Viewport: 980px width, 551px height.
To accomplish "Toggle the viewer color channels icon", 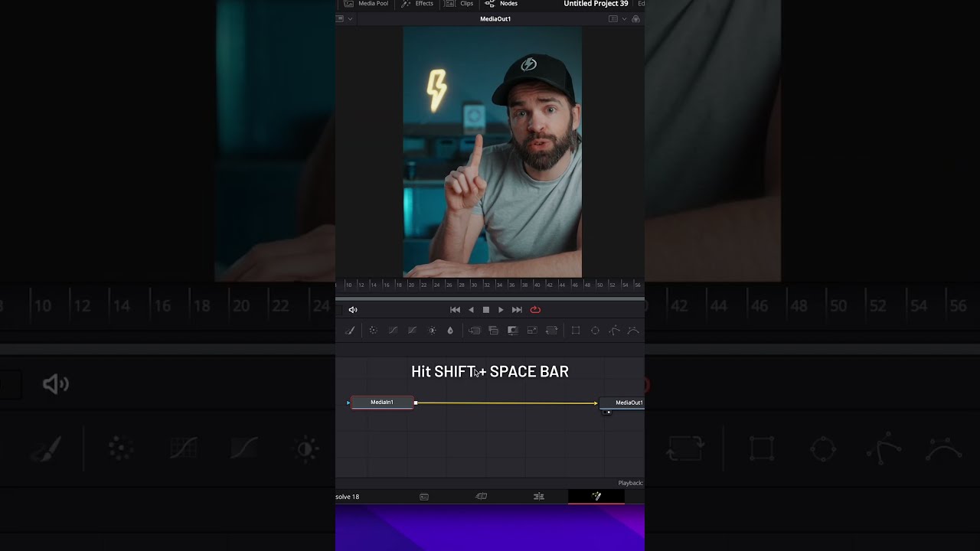I will [x=635, y=19].
